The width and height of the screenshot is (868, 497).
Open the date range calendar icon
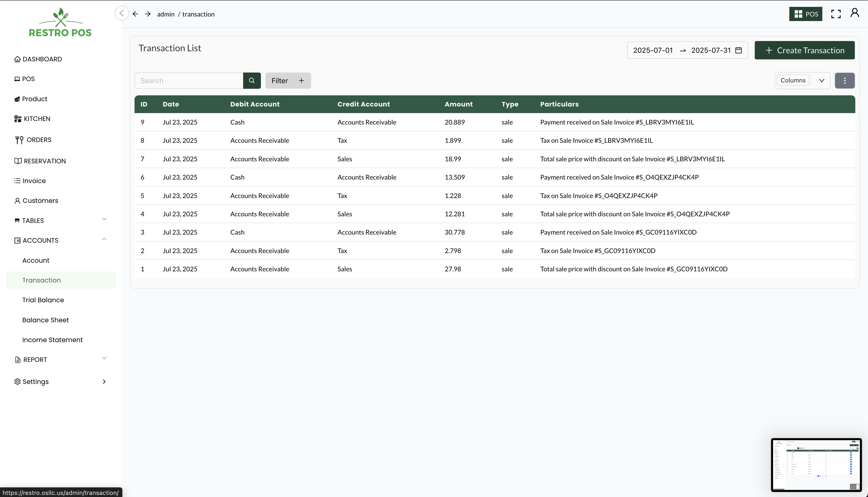738,50
